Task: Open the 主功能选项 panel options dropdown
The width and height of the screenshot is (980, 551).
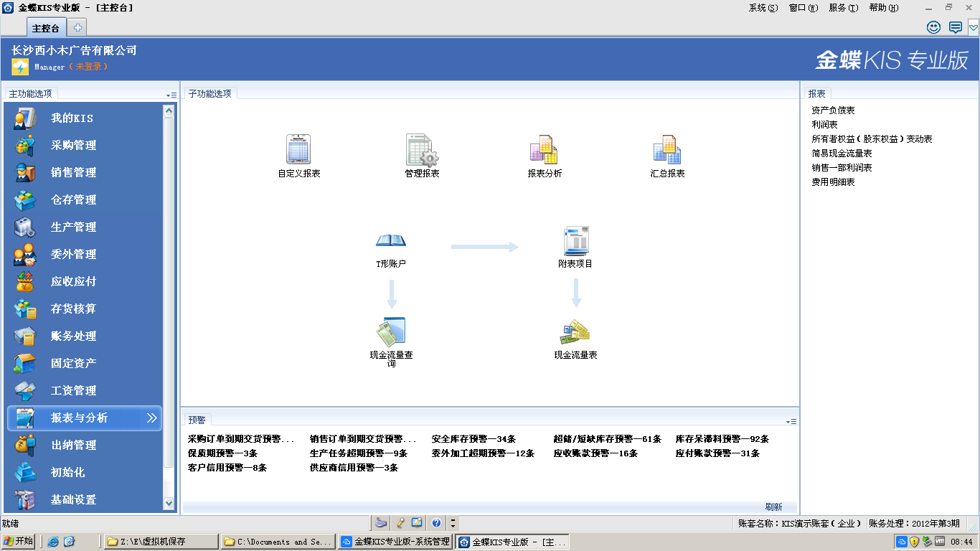Action: 171,95
